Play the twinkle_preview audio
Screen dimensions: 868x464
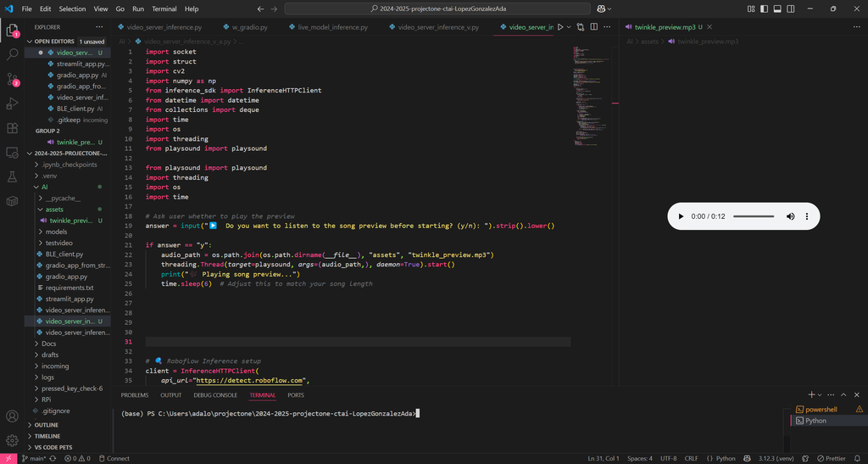[x=680, y=217]
